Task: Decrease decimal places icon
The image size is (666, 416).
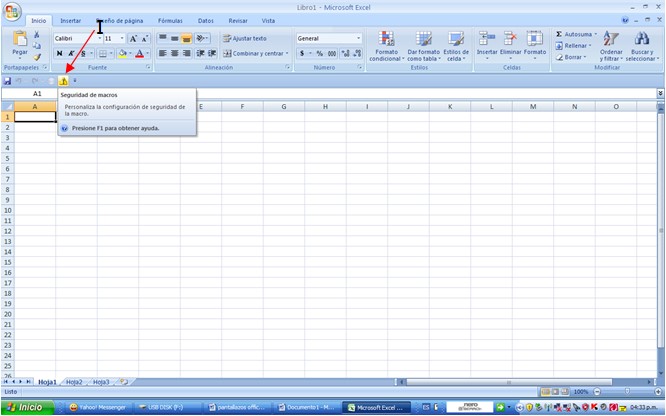Action: [357, 54]
